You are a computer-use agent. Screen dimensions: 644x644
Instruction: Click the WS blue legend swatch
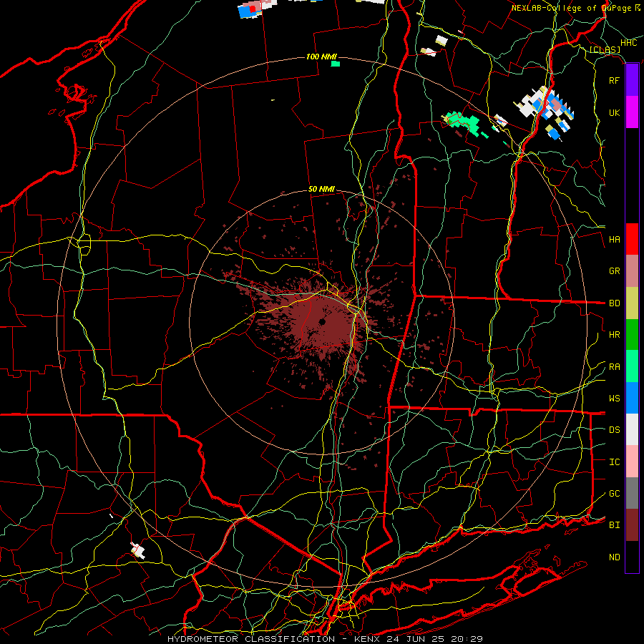[632, 398]
